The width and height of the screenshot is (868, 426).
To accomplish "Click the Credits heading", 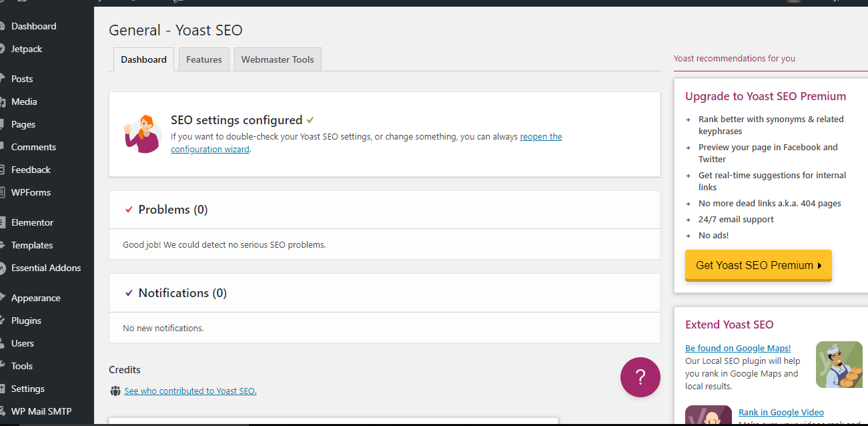I will pos(125,369).
